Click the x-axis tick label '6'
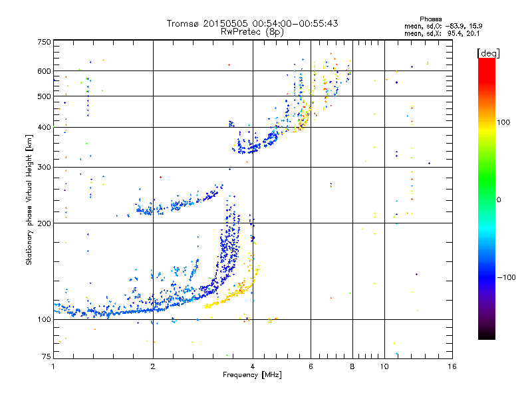Viewport: 532px width, 399px height. tap(311, 366)
